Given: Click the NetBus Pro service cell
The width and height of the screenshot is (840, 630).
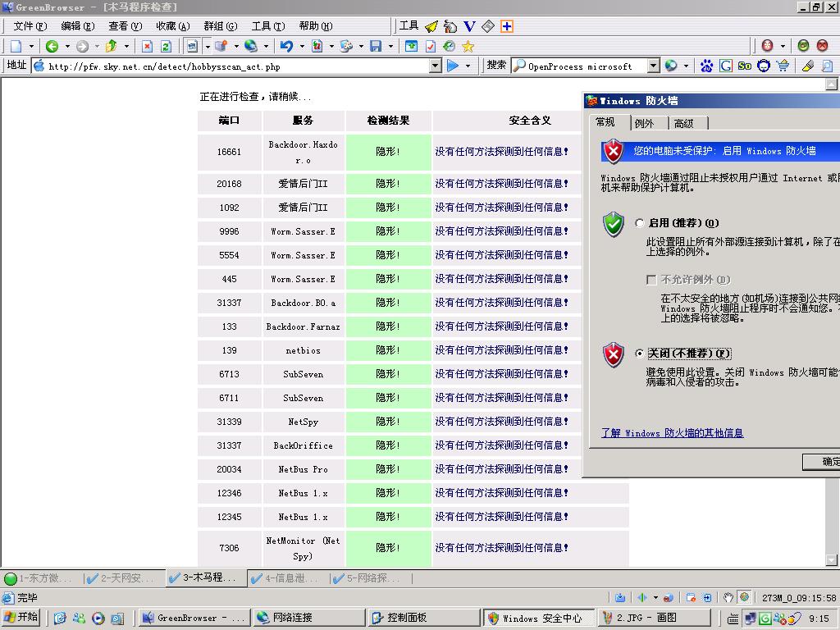Looking at the screenshot, I should click(x=304, y=469).
